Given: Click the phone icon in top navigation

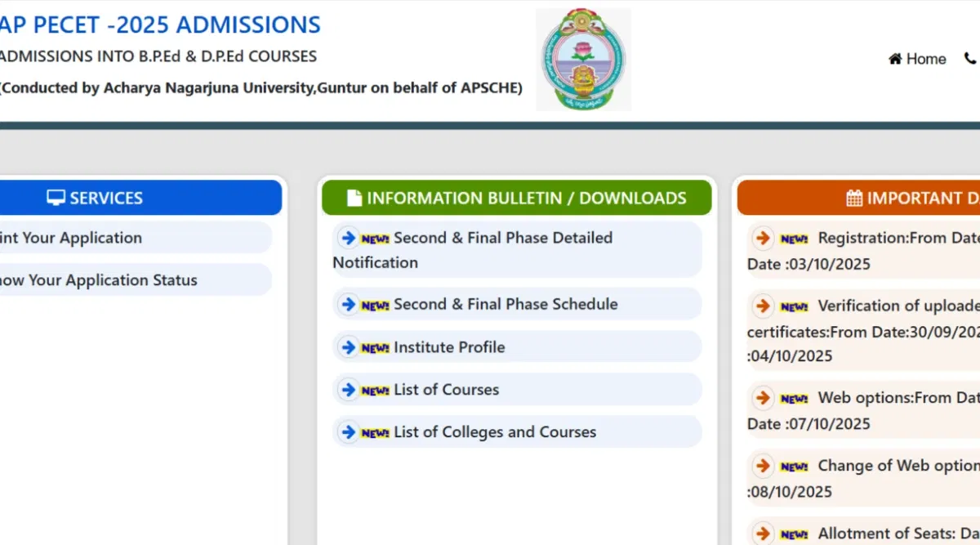Looking at the screenshot, I should click(970, 59).
